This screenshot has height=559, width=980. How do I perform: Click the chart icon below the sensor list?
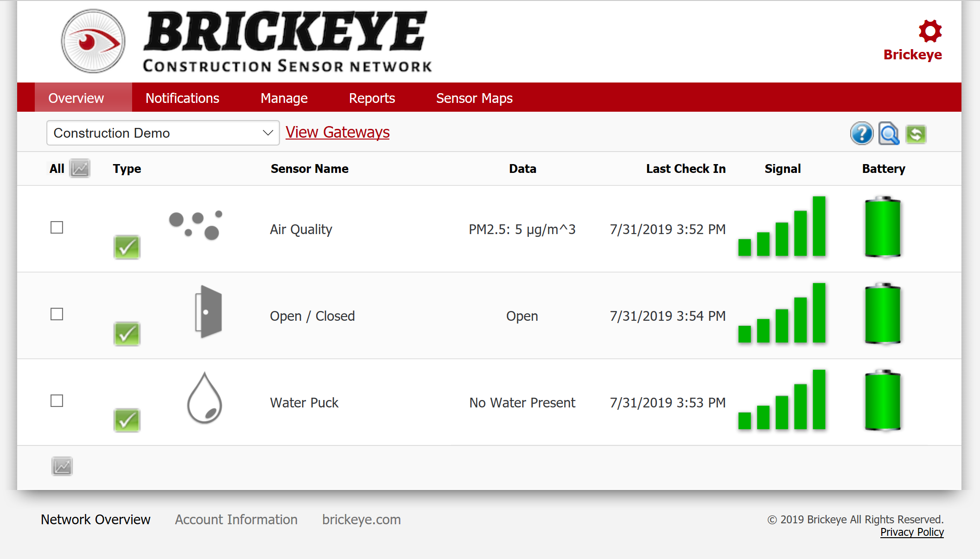[62, 466]
